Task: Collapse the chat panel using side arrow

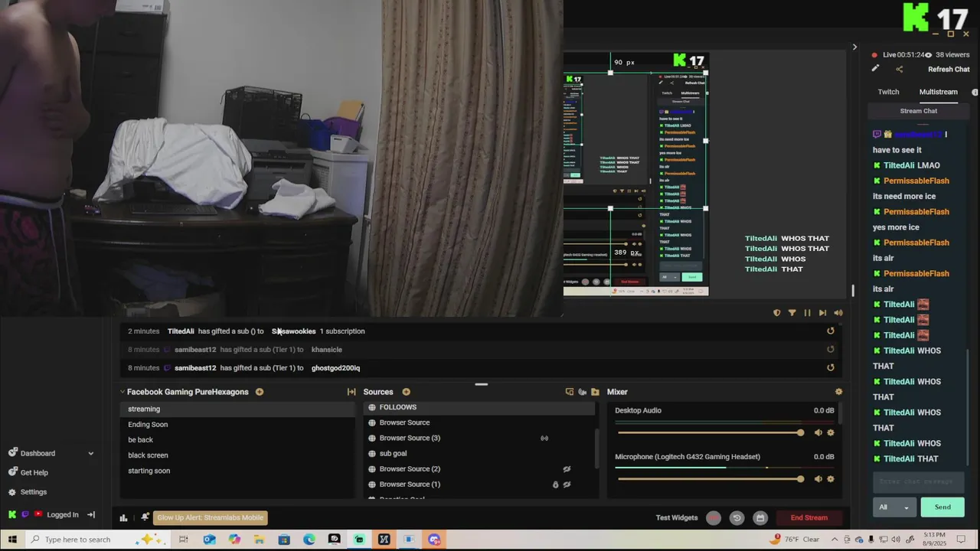Action: [x=854, y=47]
